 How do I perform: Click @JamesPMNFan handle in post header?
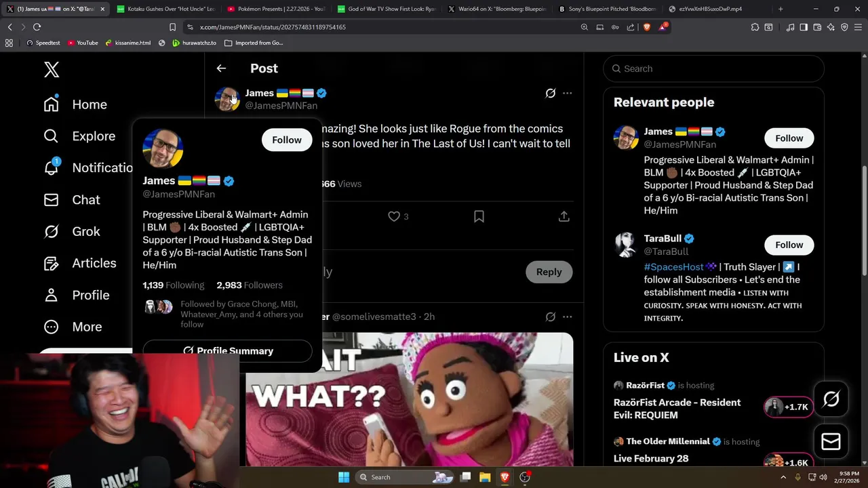281,106
